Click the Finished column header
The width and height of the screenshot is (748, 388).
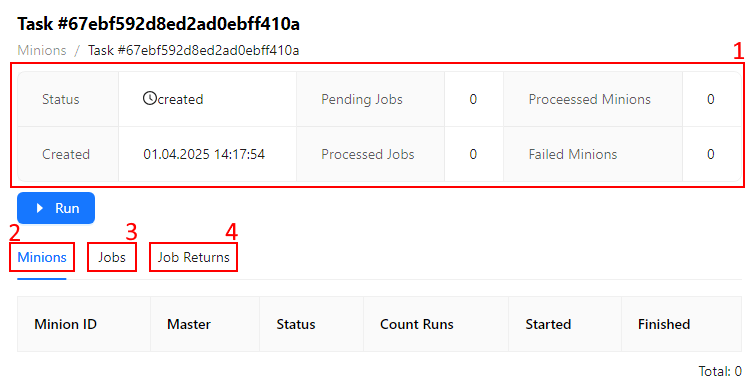tap(664, 325)
